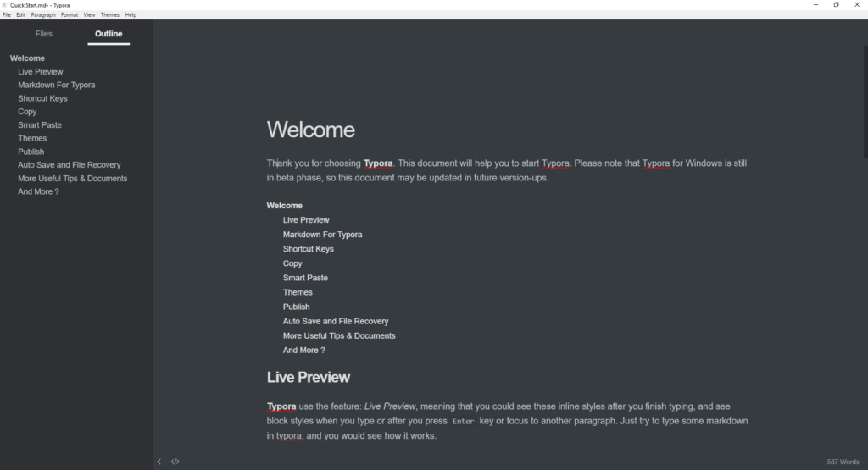Image resolution: width=868 pixels, height=470 pixels.
Task: Click the bold Typora word in first paragraph
Action: coord(378,163)
